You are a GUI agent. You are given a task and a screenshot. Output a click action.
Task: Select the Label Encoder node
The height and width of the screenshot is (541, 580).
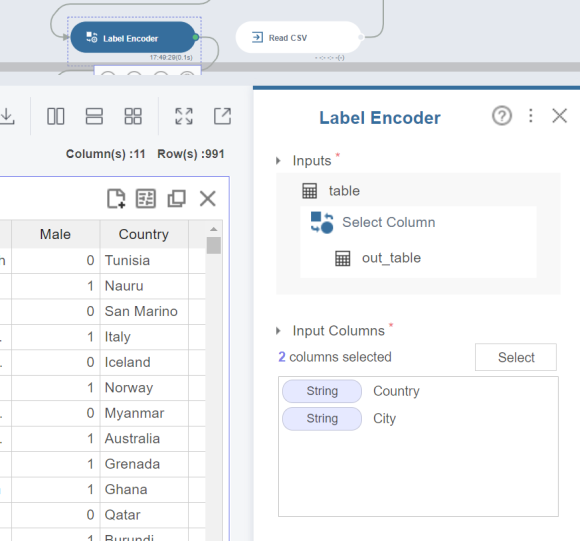click(133, 37)
